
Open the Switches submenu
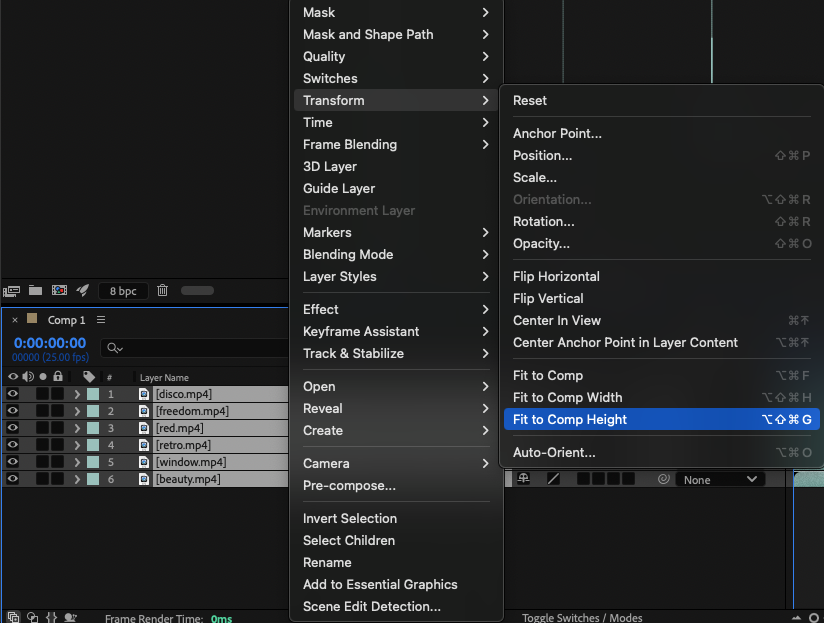(x=396, y=78)
